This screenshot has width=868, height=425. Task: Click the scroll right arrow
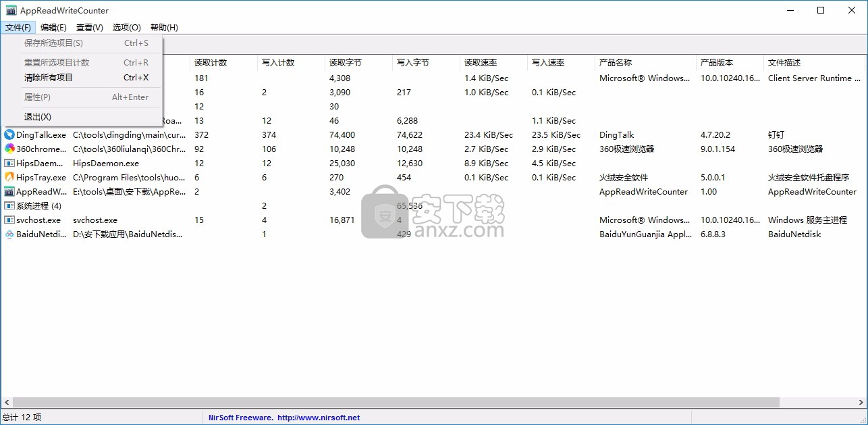862,403
